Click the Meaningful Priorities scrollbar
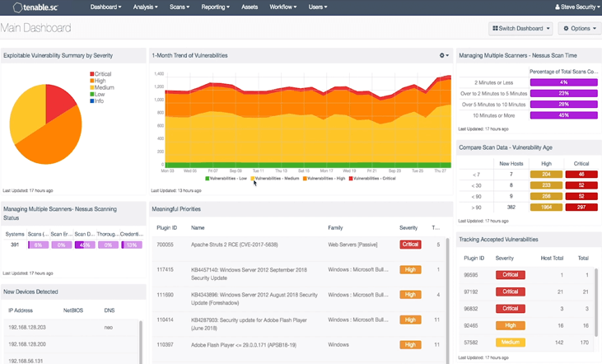The height and width of the screenshot is (364, 602). (x=447, y=300)
